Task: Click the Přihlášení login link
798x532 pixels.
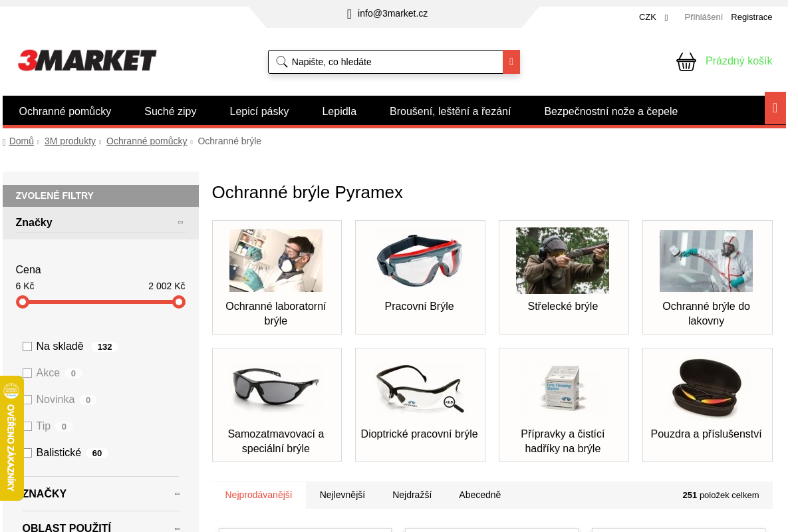Action: tap(703, 17)
